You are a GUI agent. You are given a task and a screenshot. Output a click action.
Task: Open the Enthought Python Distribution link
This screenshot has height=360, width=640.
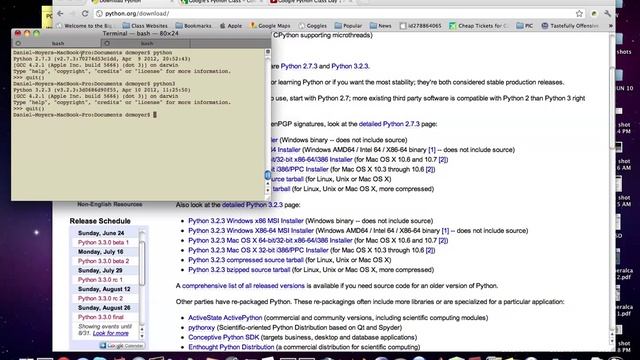[231, 347]
